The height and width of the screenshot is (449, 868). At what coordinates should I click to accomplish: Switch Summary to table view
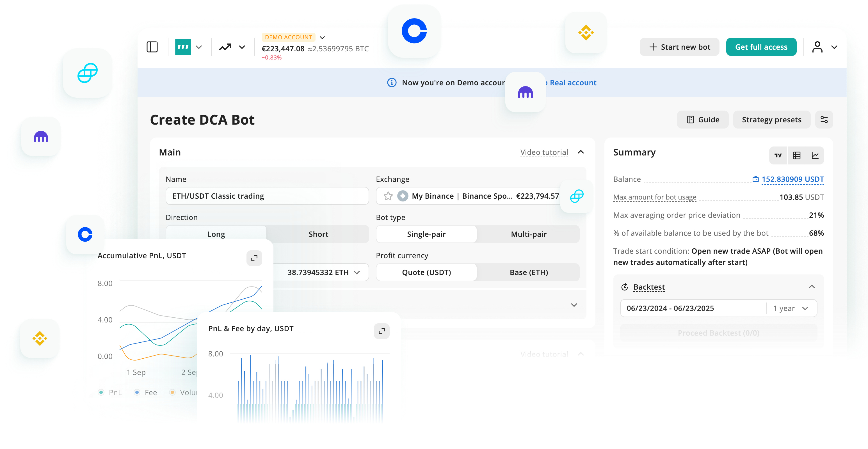click(797, 155)
